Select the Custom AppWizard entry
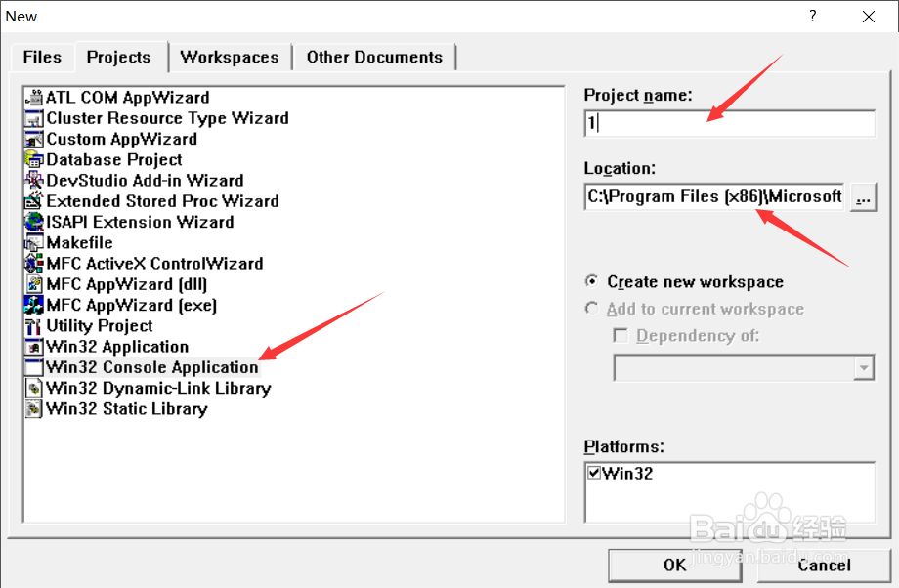Viewport: 899px width, 588px height. coord(117,139)
